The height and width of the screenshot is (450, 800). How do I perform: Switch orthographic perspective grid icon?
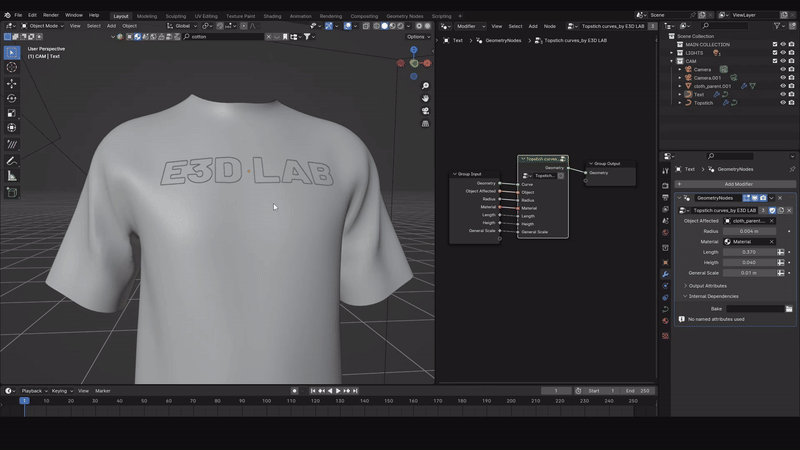tap(425, 123)
